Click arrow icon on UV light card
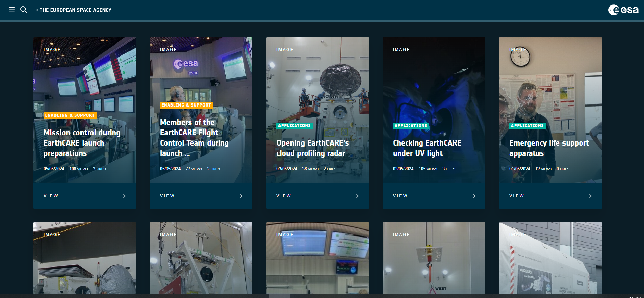 (x=472, y=196)
